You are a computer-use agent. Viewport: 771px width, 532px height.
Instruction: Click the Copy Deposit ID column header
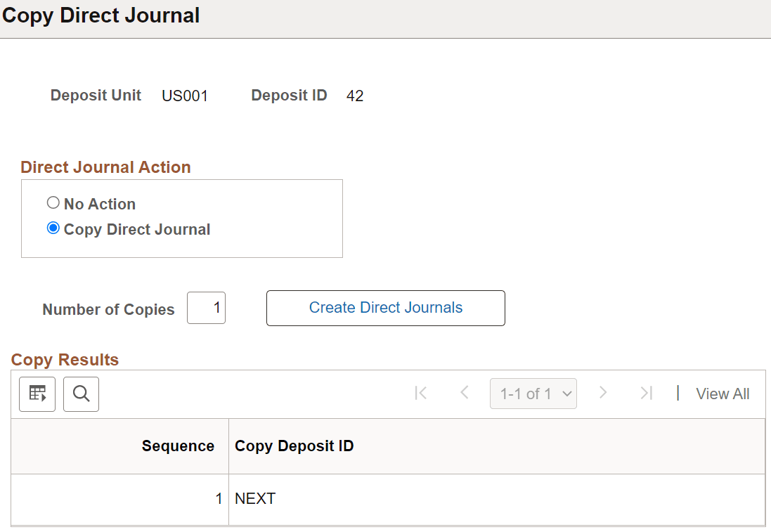(294, 446)
